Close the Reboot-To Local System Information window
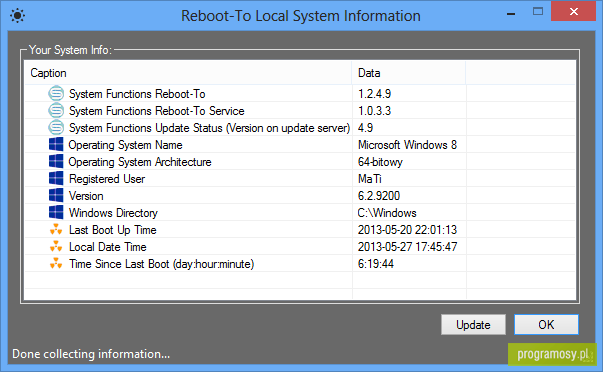 point(573,12)
